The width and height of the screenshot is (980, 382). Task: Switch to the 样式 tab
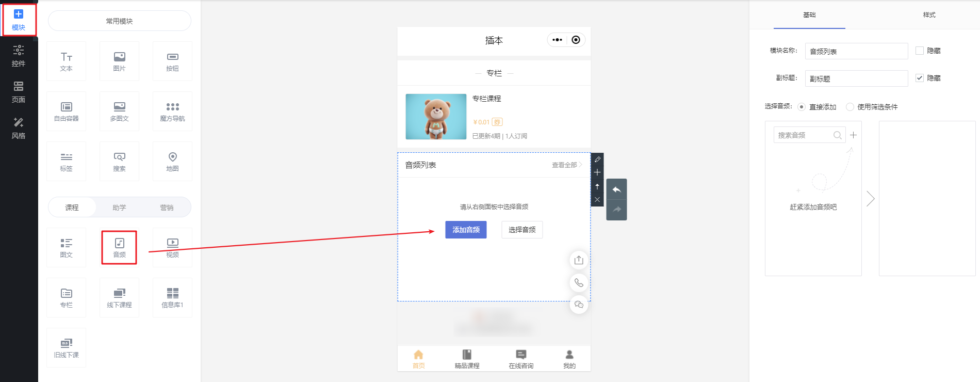[x=929, y=15]
